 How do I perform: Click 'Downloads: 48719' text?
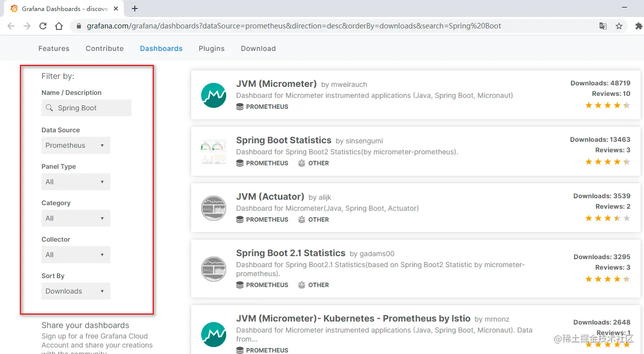601,83
